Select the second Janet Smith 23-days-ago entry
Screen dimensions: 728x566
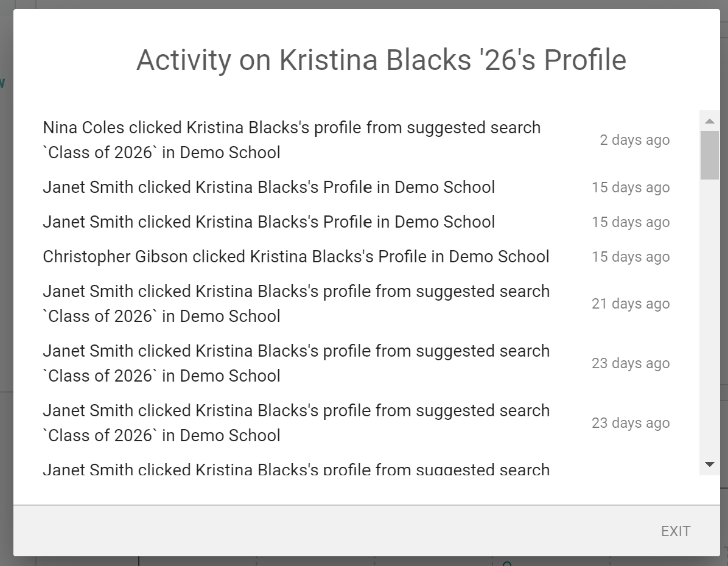tap(296, 423)
